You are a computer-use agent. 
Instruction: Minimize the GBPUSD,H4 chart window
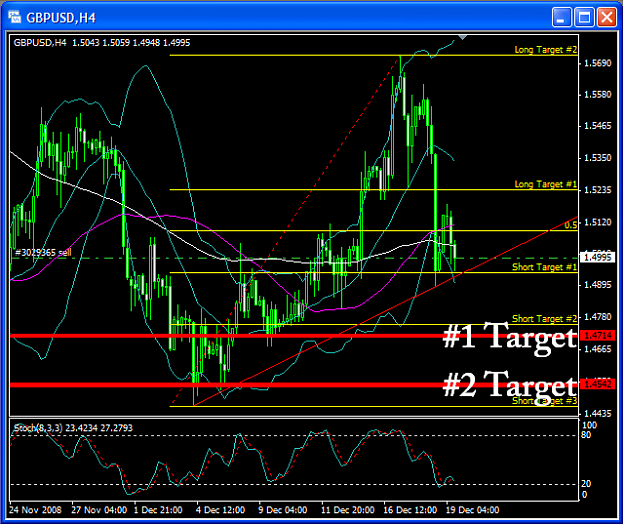coord(562,18)
